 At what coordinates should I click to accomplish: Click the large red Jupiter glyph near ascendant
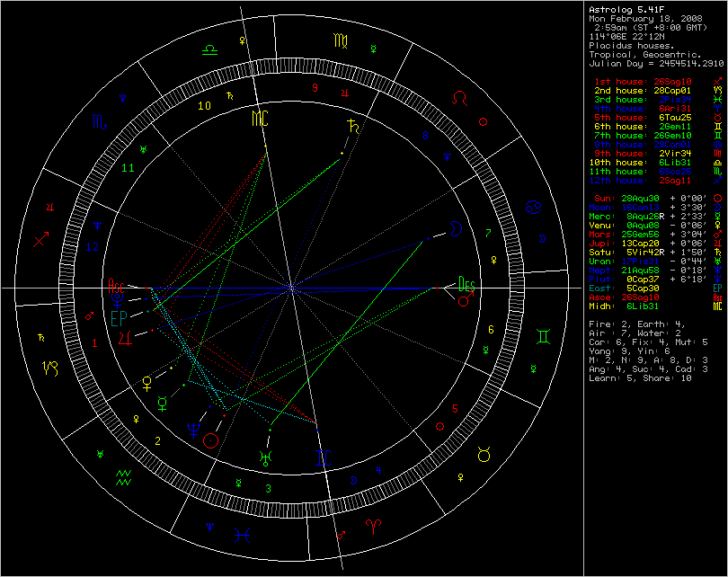coord(125,339)
